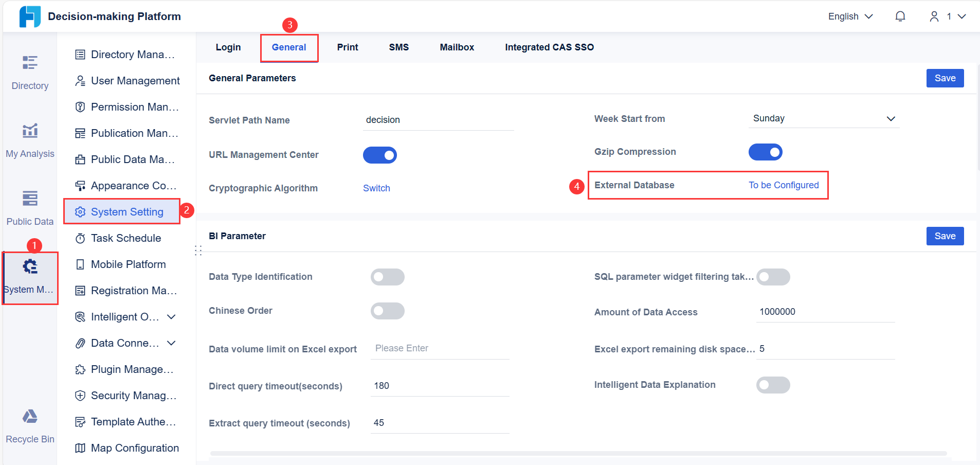Select the User Management icon
980x465 pixels.
point(80,81)
